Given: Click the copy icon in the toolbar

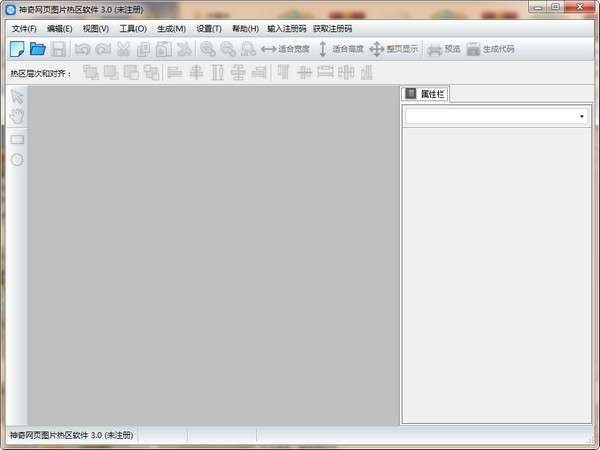Looking at the screenshot, I should coord(143,49).
